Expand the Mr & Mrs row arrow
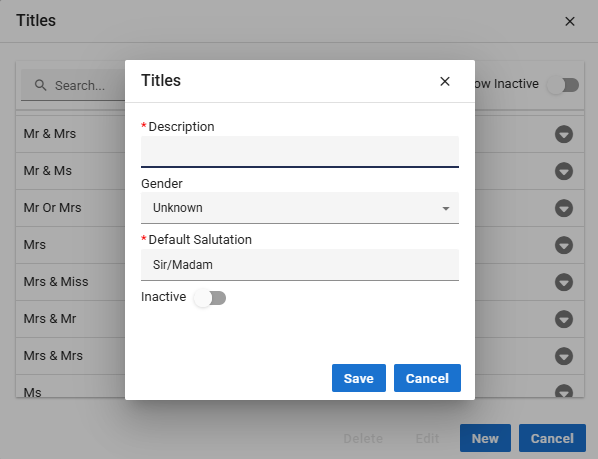 pos(564,134)
